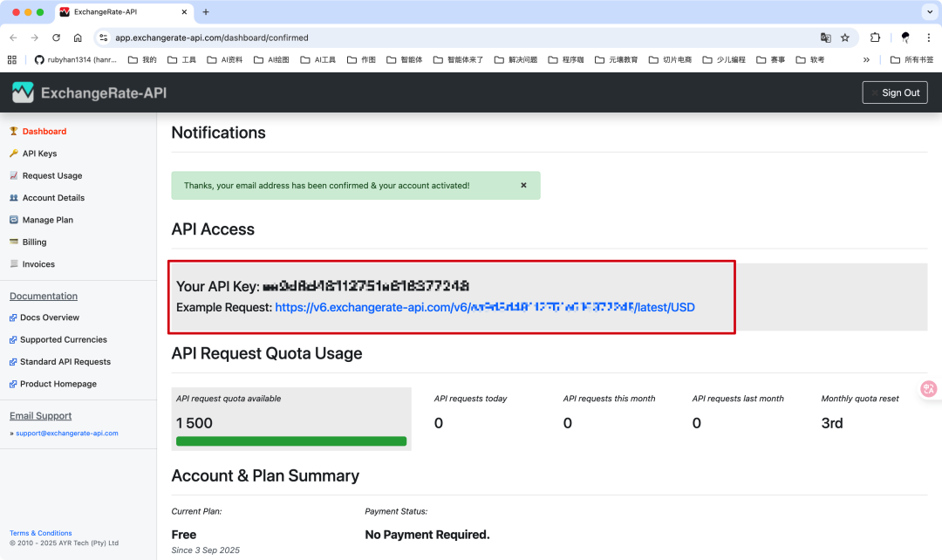This screenshot has width=942, height=560.
Task: Open the 少儿编程 bookmark folder
Action: [724, 59]
